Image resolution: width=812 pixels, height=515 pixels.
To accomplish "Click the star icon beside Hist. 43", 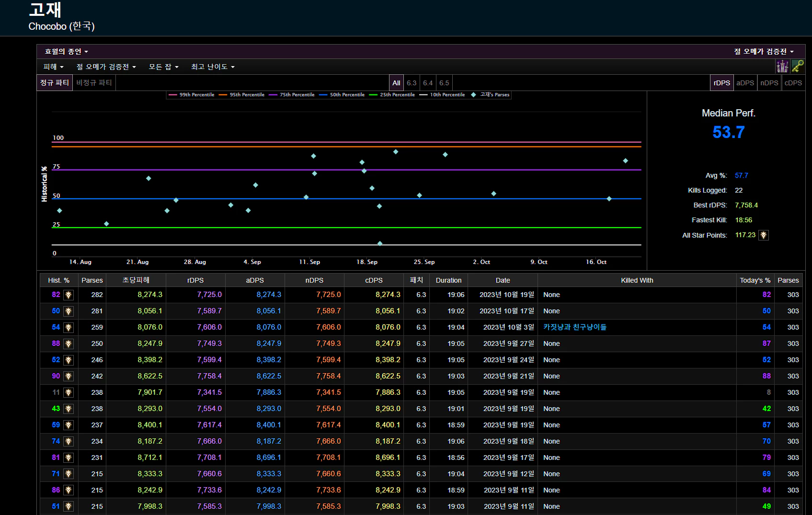I will [x=69, y=409].
